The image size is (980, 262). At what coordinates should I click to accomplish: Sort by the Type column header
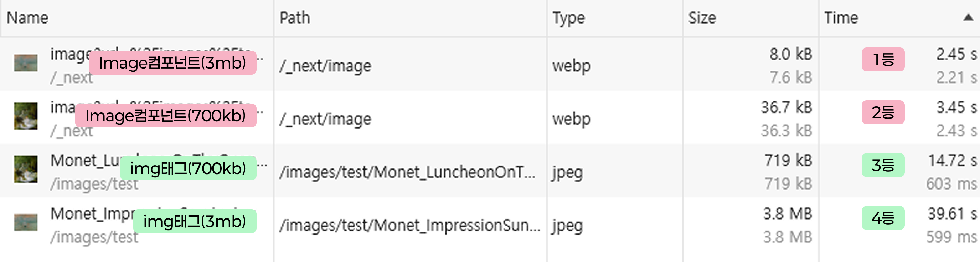pos(569,18)
